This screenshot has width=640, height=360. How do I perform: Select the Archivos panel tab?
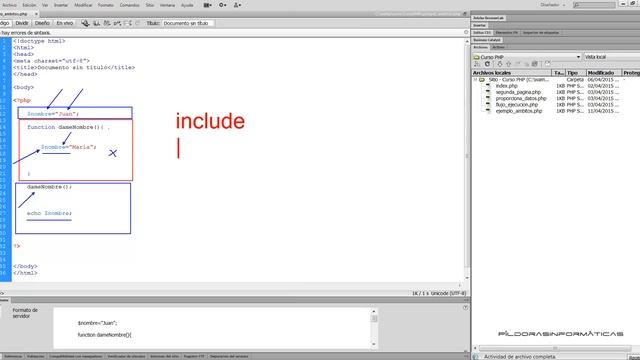click(480, 47)
